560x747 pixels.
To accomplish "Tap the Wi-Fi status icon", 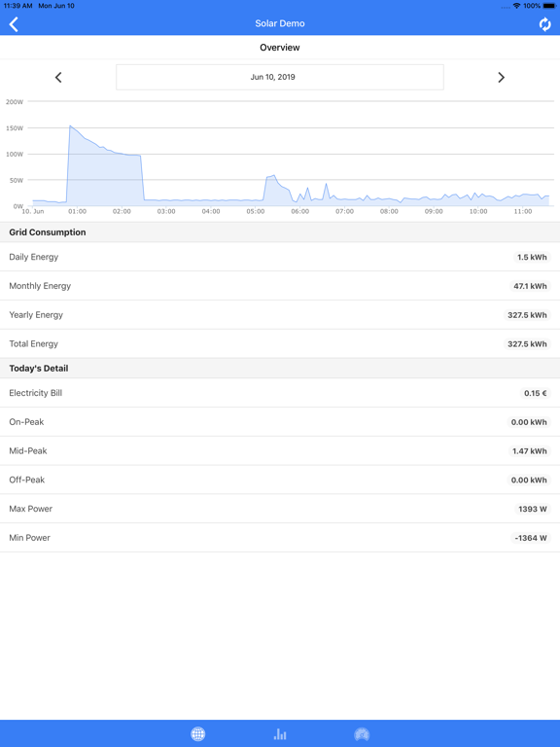I will point(516,6).
